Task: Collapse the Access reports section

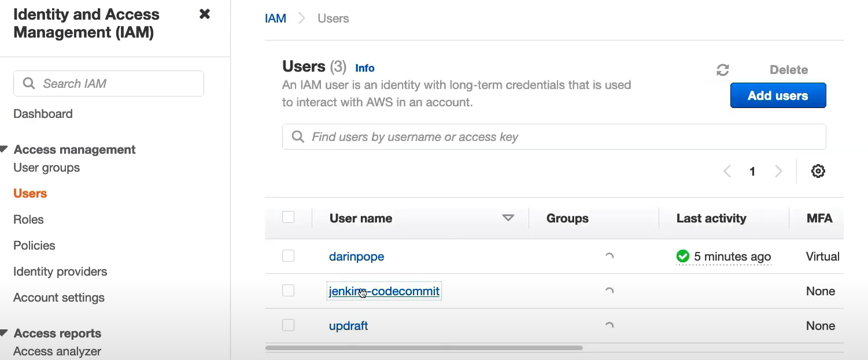Action: [x=4, y=333]
